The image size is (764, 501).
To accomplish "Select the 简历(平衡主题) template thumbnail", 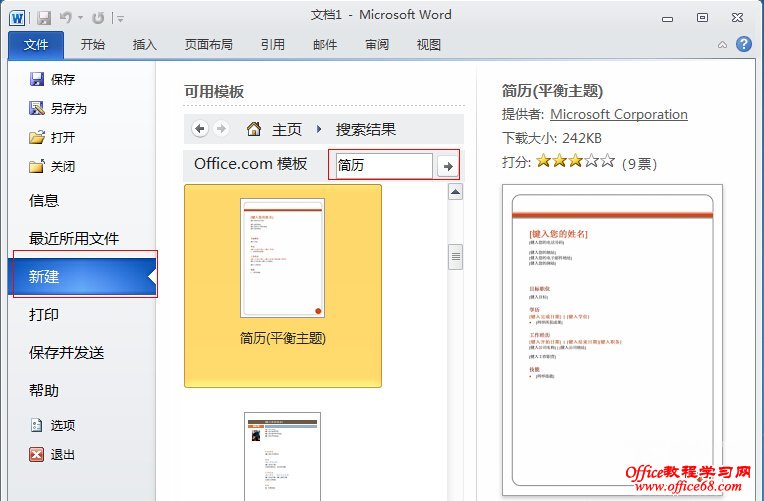I will tap(283, 286).
